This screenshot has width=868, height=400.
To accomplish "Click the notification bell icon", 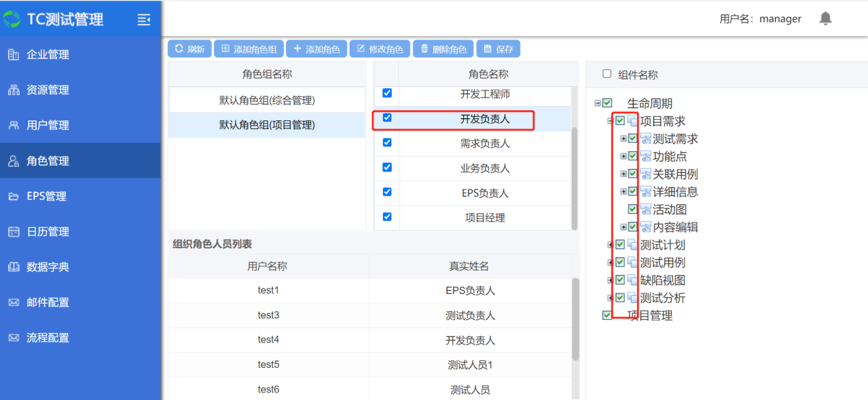I will [x=826, y=18].
